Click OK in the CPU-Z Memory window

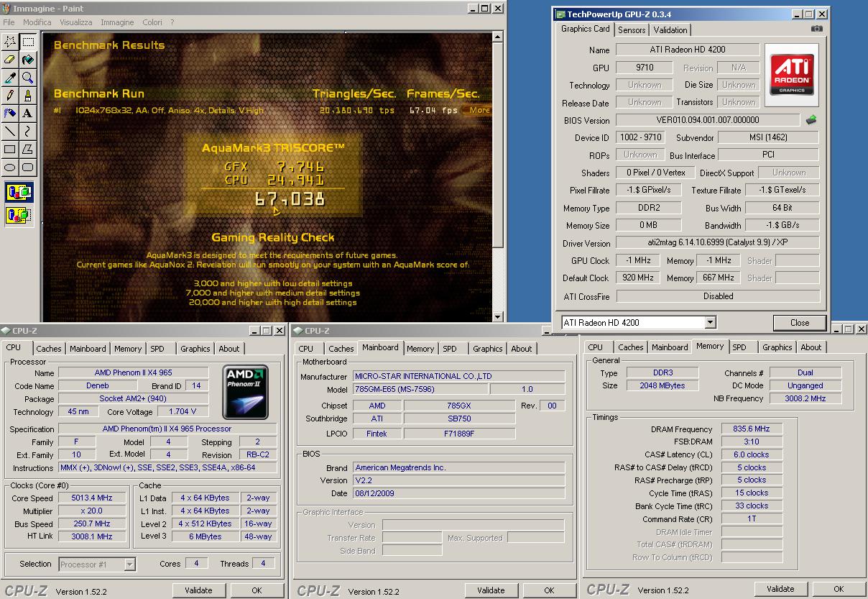(x=839, y=589)
